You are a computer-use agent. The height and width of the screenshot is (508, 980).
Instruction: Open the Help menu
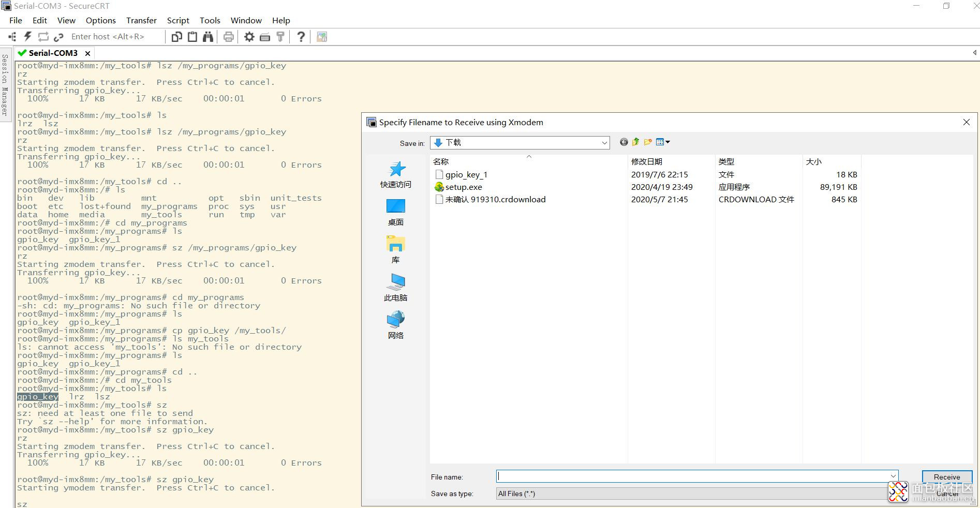point(281,20)
